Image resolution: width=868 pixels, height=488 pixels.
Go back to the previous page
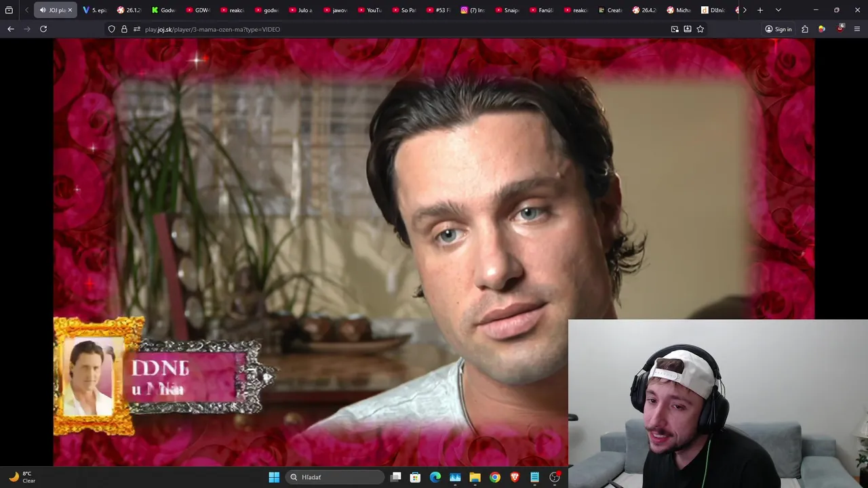click(10, 29)
